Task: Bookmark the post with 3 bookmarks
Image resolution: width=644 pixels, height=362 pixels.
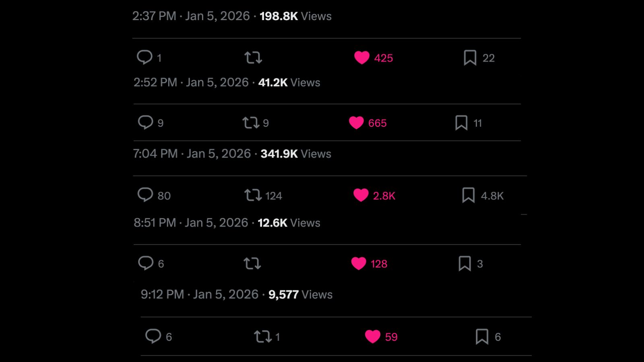Action: click(464, 264)
